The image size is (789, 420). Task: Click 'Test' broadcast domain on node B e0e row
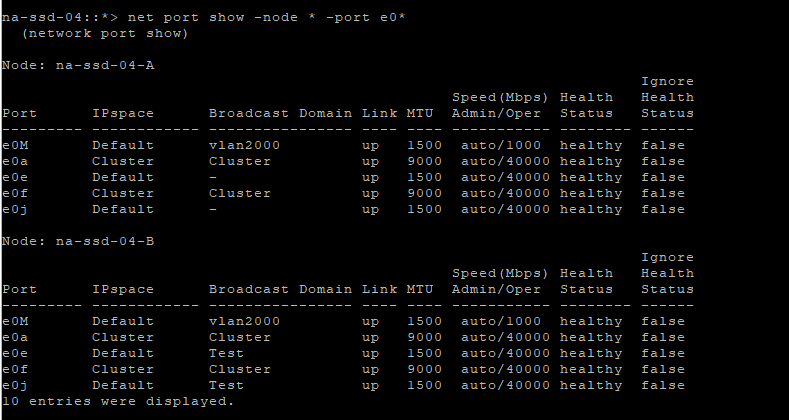point(226,353)
